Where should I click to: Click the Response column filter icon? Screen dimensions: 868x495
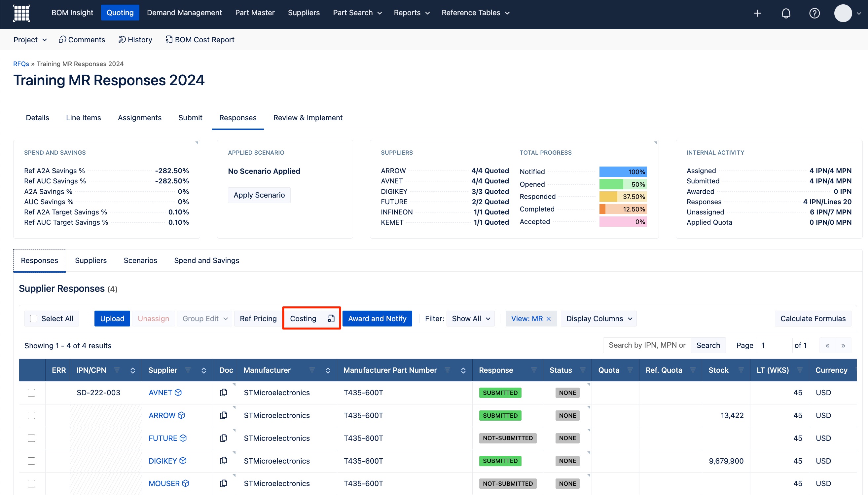pyautogui.click(x=534, y=370)
